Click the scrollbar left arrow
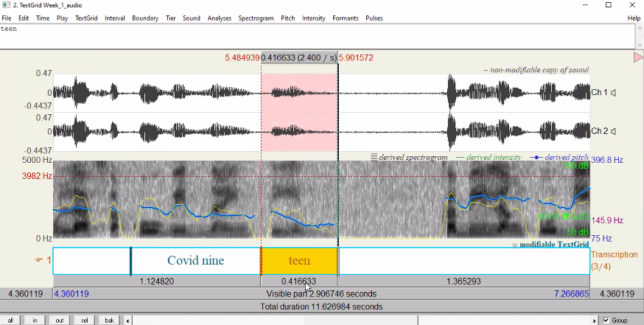Image resolution: width=644 pixels, height=325 pixels. [130, 320]
